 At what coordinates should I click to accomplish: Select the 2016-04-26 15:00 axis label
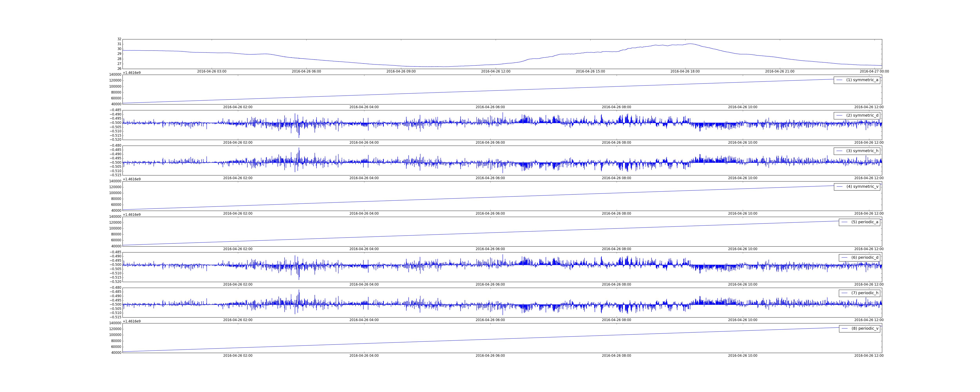590,72
